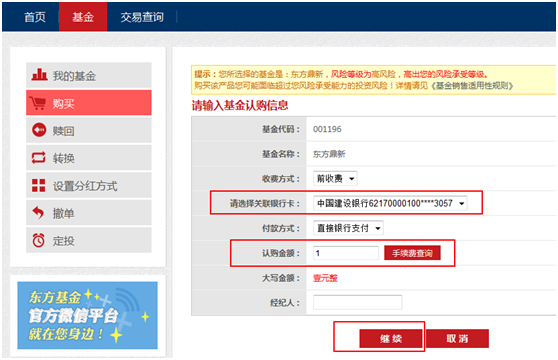Click the 继续 button to proceed

coord(391,338)
